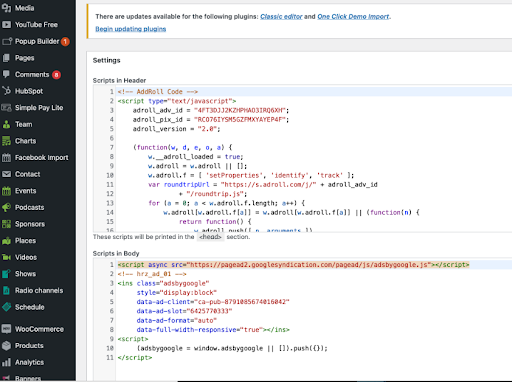This screenshot has width=512, height=382.
Task: Click Begin updating plugins link
Action: 131,29
